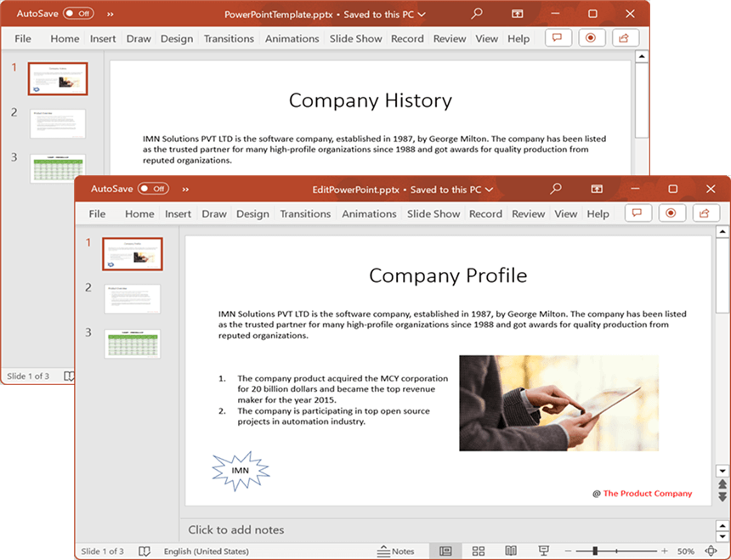Select Record tab in EditPowerPoint window
The width and height of the screenshot is (731, 560).
486,214
